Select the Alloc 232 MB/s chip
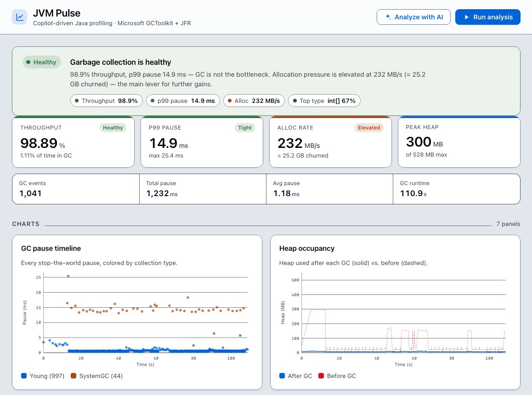 [254, 101]
